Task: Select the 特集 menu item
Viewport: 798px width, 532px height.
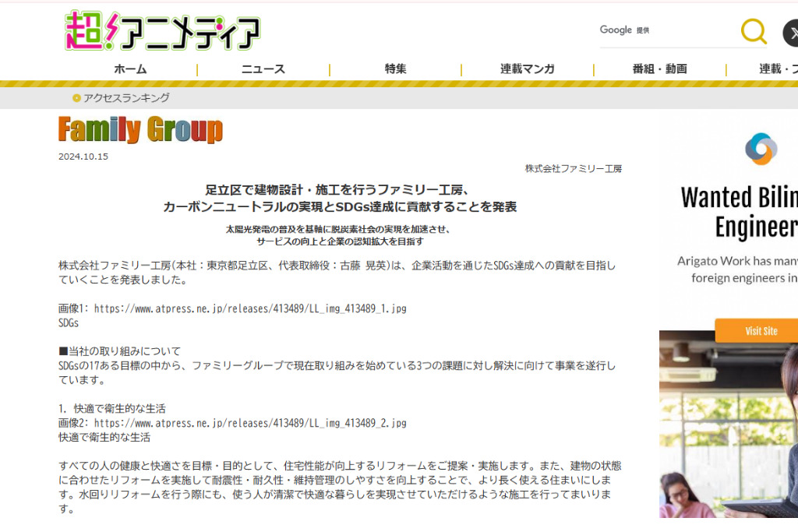Action: coord(395,69)
